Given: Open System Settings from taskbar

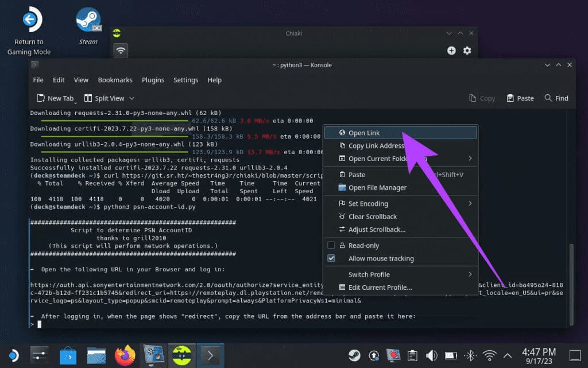Looking at the screenshot, I should coord(40,355).
